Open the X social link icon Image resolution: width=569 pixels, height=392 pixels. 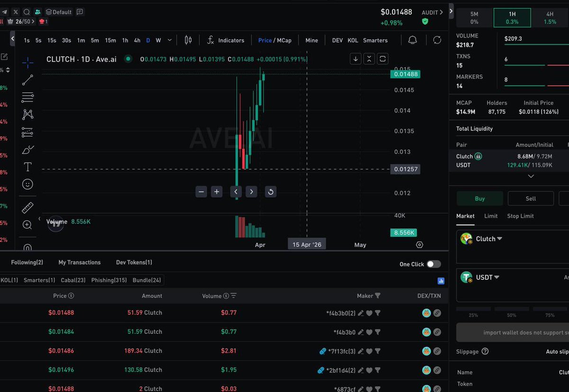[x=16, y=12]
